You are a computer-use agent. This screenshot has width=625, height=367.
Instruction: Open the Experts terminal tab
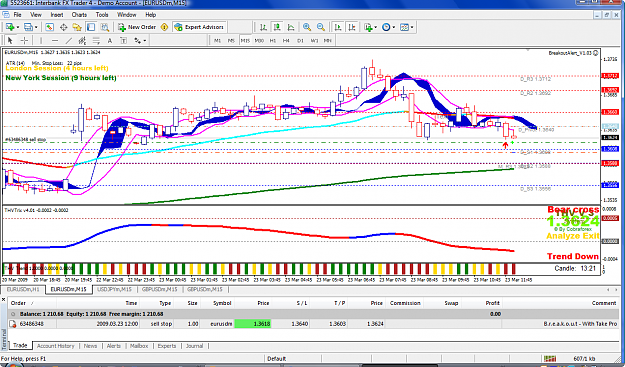click(167, 346)
